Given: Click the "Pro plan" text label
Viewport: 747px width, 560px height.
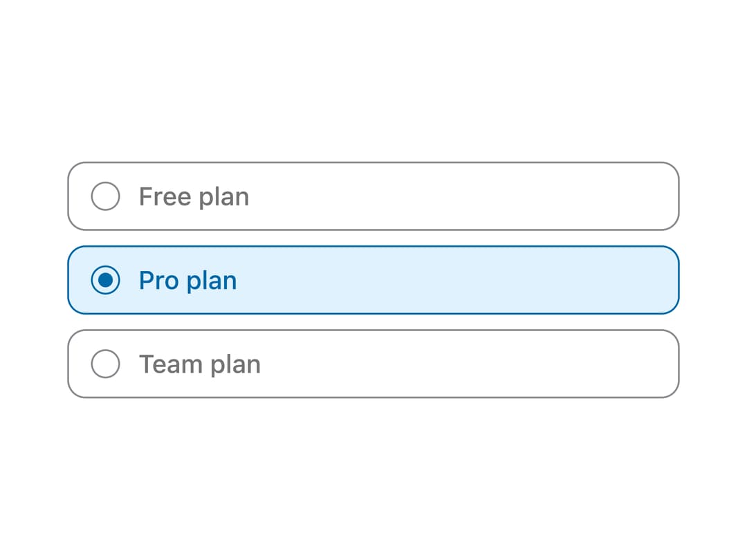Looking at the screenshot, I should (x=187, y=281).
